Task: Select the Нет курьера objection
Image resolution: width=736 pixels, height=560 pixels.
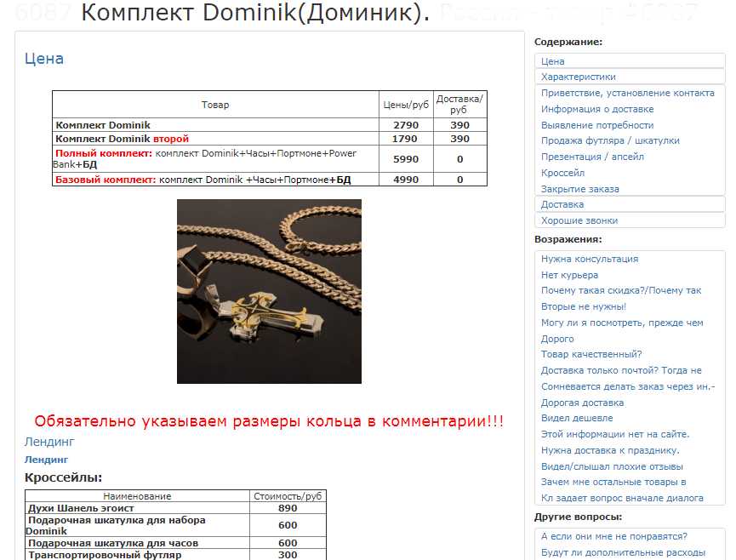Action: pyautogui.click(x=568, y=274)
